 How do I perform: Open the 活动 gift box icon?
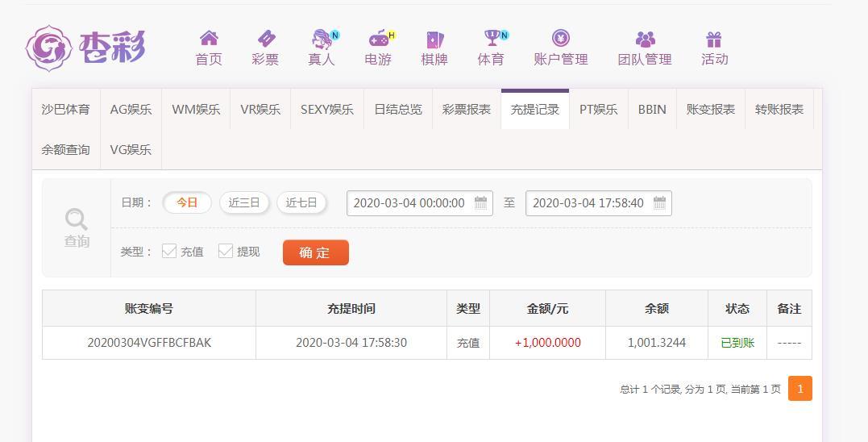click(714, 39)
